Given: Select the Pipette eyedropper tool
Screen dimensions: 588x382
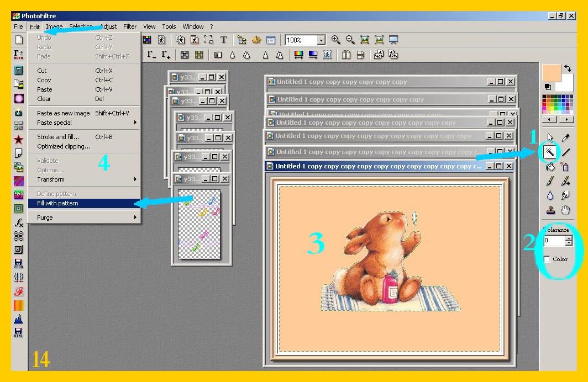Looking at the screenshot, I should click(x=565, y=137).
